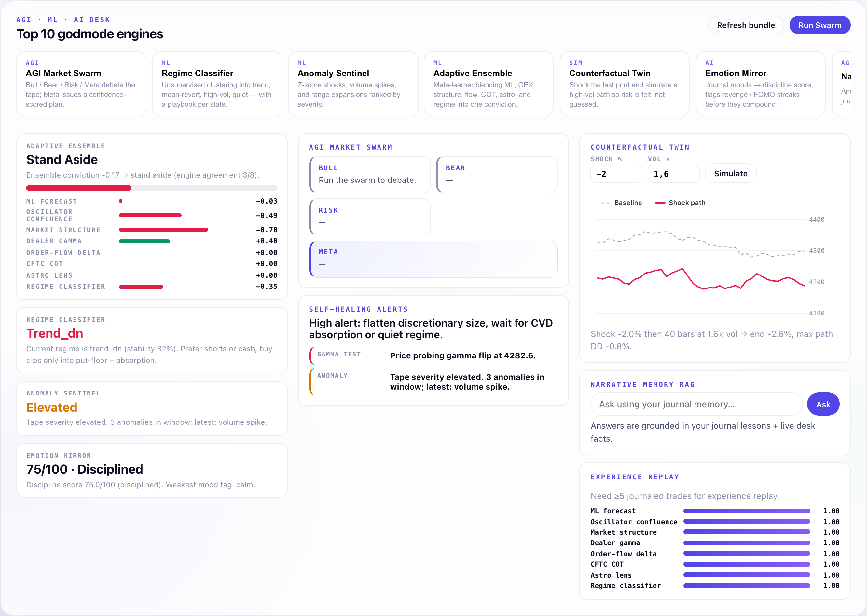This screenshot has height=616, width=867.
Task: Click the High alert headline text
Action: pos(431,328)
